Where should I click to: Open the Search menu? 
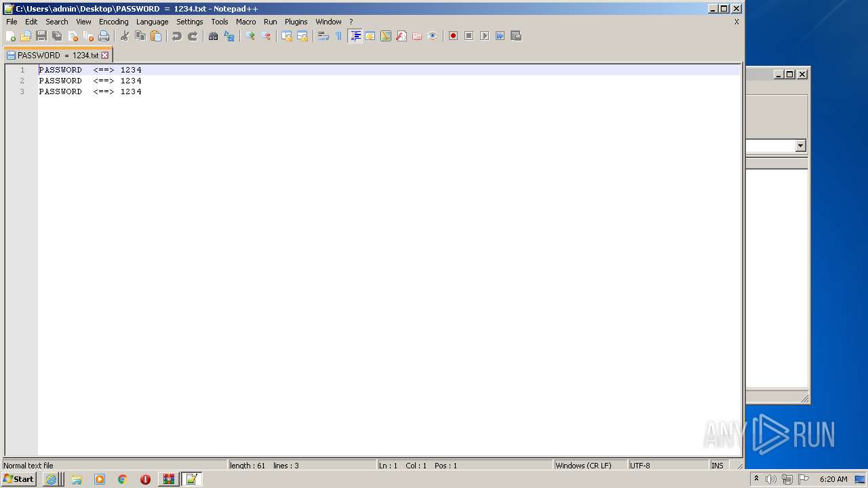(x=57, y=22)
